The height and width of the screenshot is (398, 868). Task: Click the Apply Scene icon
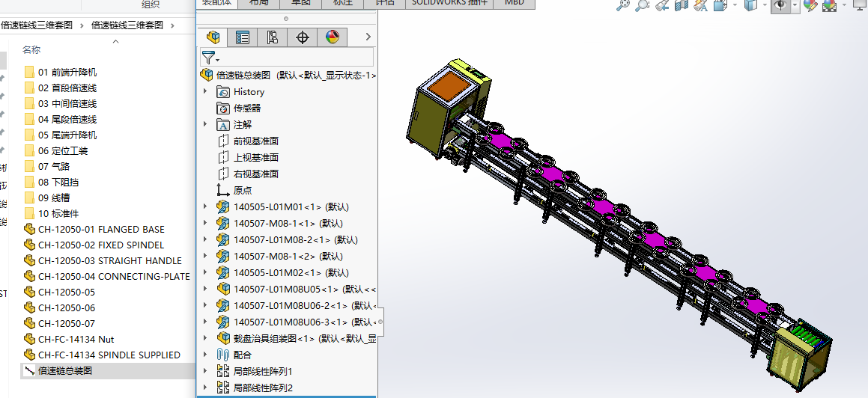[829, 5]
